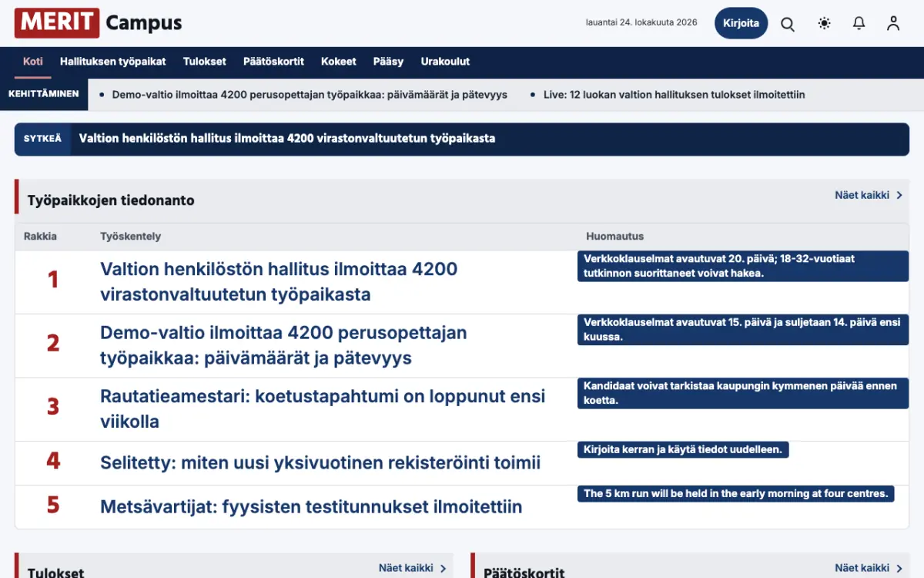The height and width of the screenshot is (578, 924).
Task: Open headline ranked 2 Demo-valtio perusopettajan työpaikkaa
Action: (283, 345)
